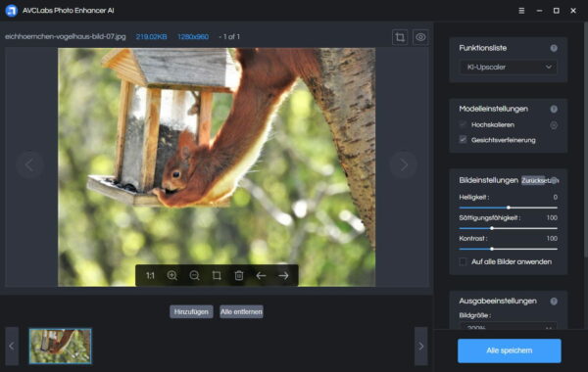588x372 pixels.
Task: Zoom in with the magnifier plus icon
Action: pyautogui.click(x=172, y=276)
